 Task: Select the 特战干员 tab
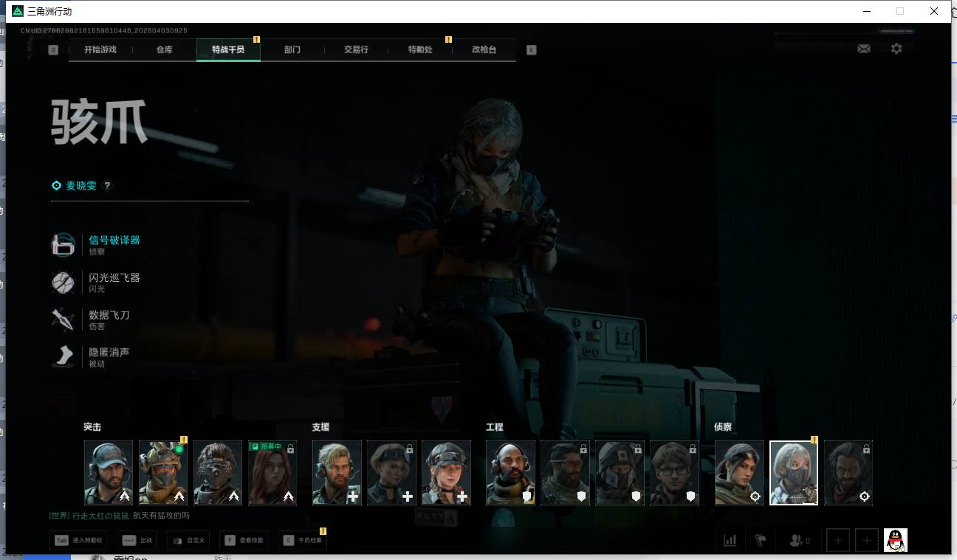228,50
